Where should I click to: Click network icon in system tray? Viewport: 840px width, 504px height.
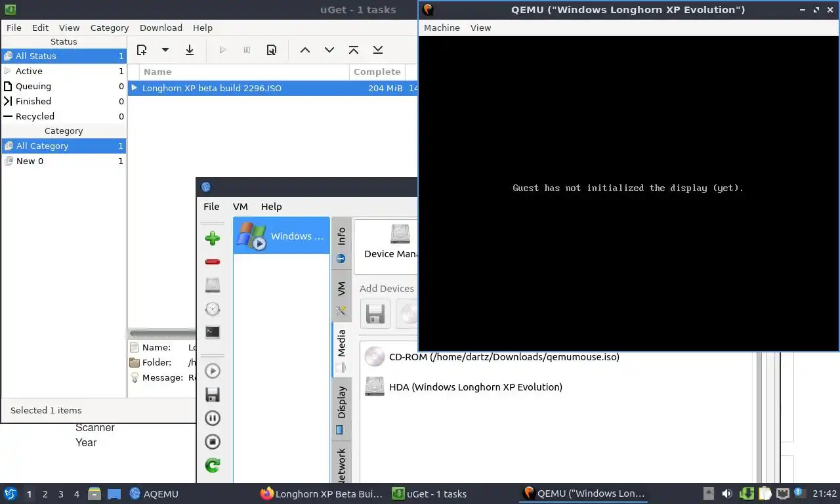(x=782, y=493)
